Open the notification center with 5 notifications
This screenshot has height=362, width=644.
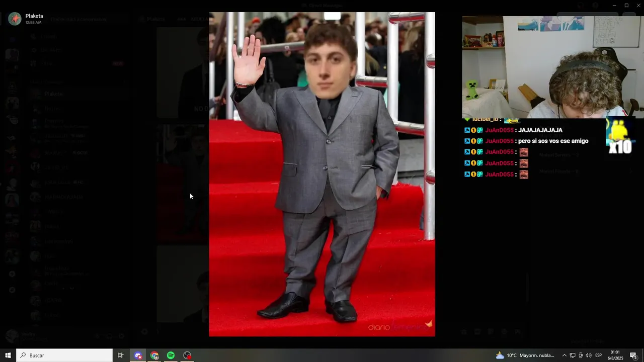click(x=634, y=355)
